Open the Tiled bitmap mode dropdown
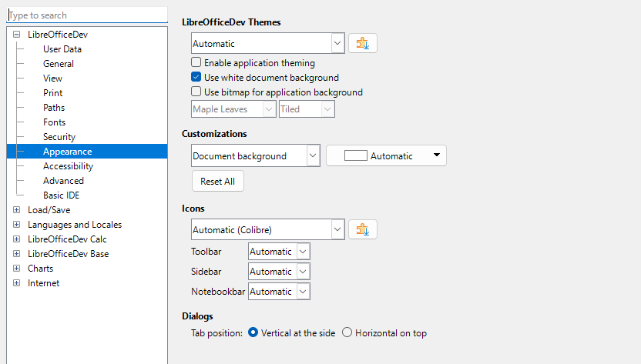Image resolution: width=641 pixels, height=364 pixels. (307, 109)
